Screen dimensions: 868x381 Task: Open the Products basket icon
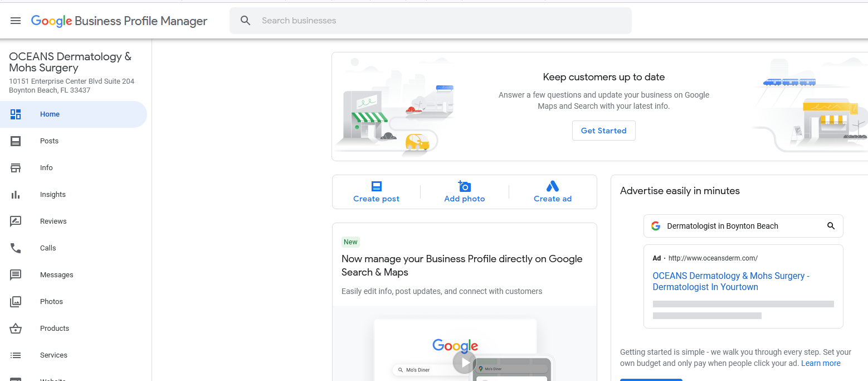16,329
